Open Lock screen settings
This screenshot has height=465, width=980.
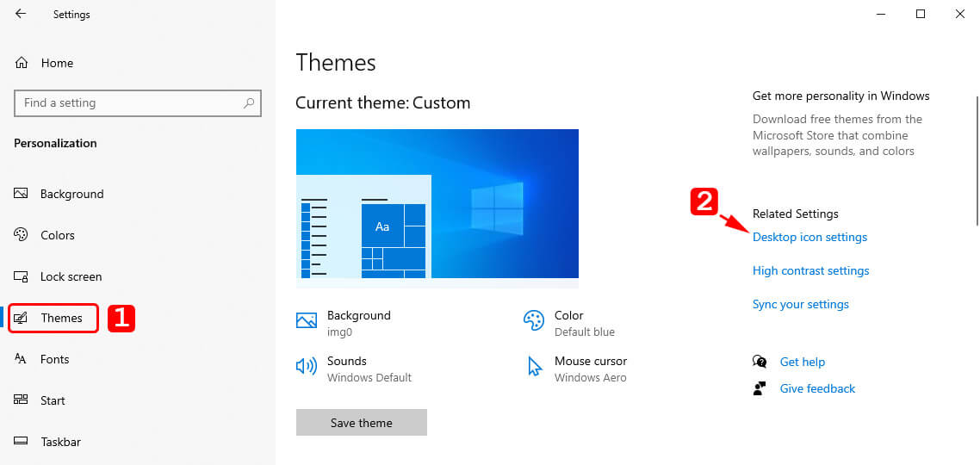click(x=71, y=276)
